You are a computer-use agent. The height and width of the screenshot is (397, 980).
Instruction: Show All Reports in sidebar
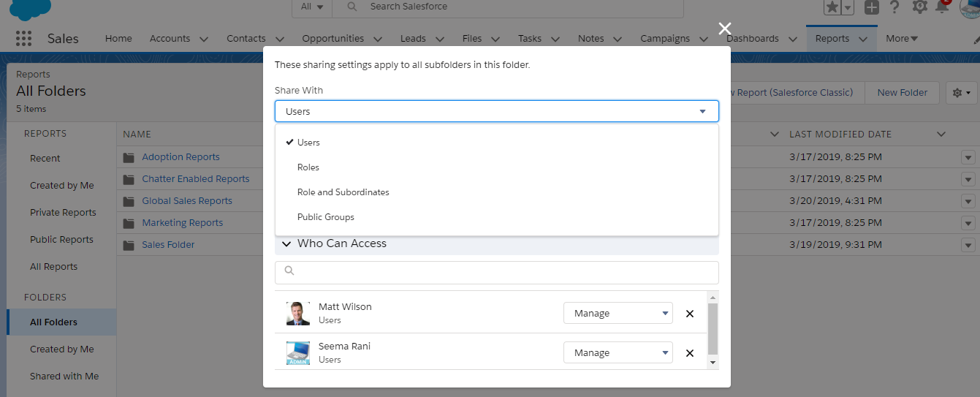tap(53, 267)
